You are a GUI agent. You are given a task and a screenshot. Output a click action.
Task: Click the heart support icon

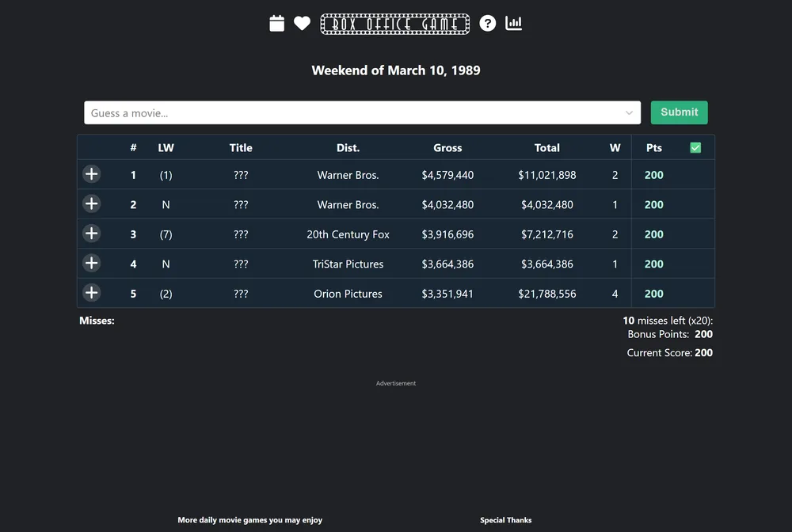click(302, 23)
